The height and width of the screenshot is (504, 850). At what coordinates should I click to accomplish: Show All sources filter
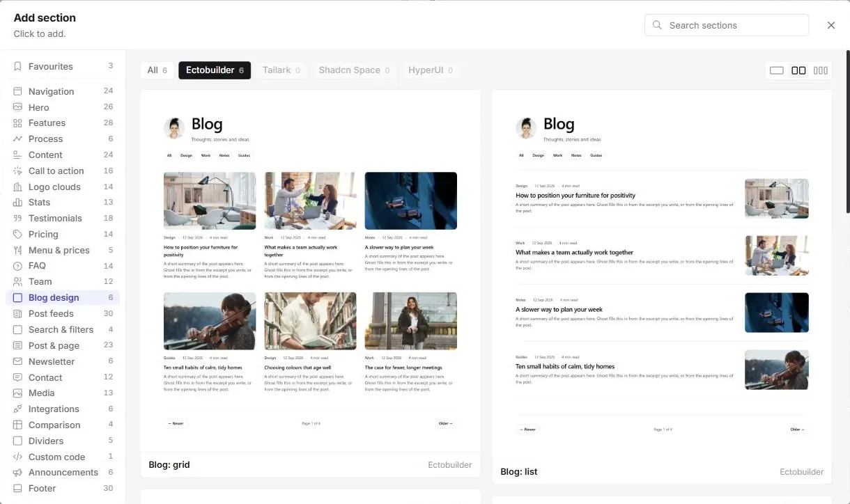click(157, 70)
